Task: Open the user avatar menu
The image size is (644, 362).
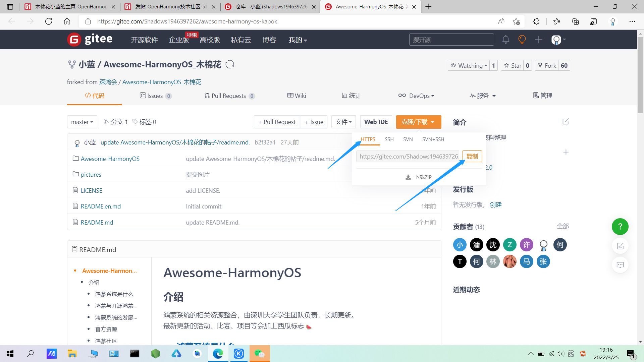Action: 558,40
